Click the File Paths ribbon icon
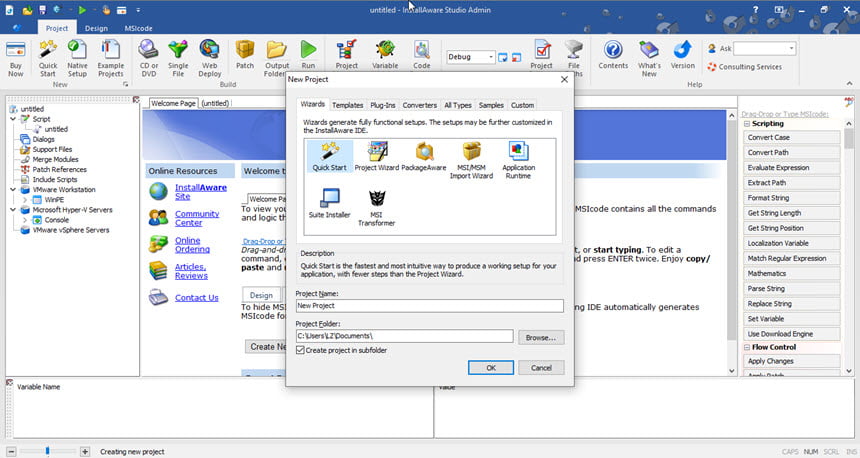Viewport: 860px width, 458px height. (574, 58)
